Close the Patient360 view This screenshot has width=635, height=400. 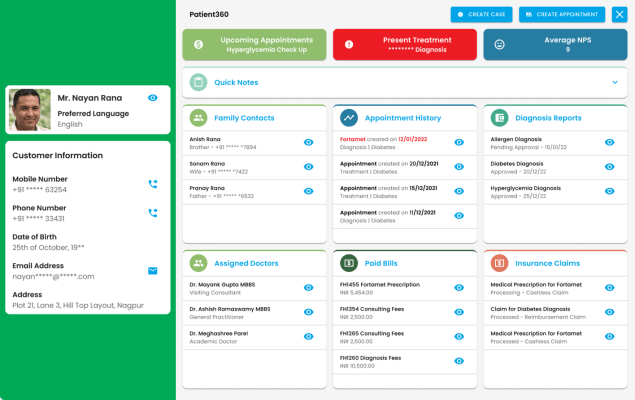[619, 14]
